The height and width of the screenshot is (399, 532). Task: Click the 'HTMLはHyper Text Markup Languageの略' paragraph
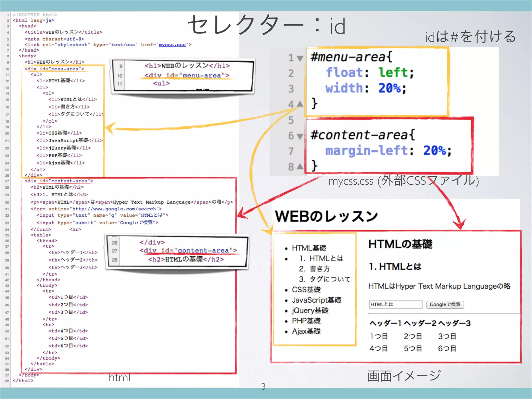pos(439,286)
